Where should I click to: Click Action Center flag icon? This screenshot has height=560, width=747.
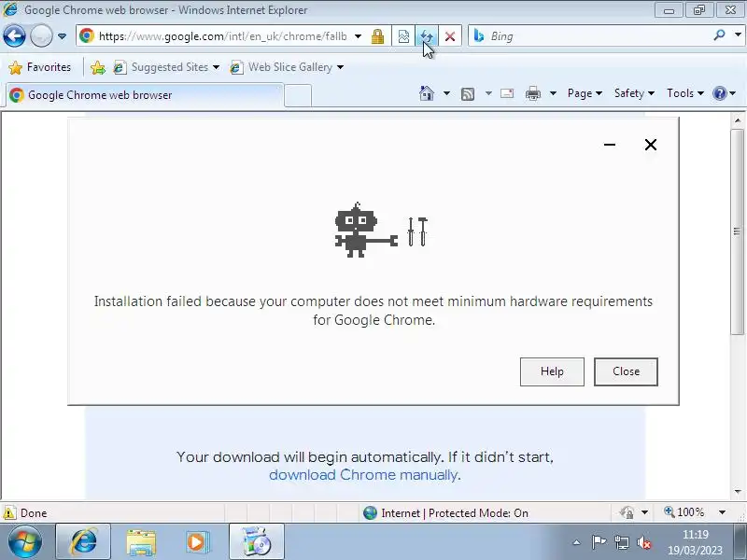click(599, 542)
